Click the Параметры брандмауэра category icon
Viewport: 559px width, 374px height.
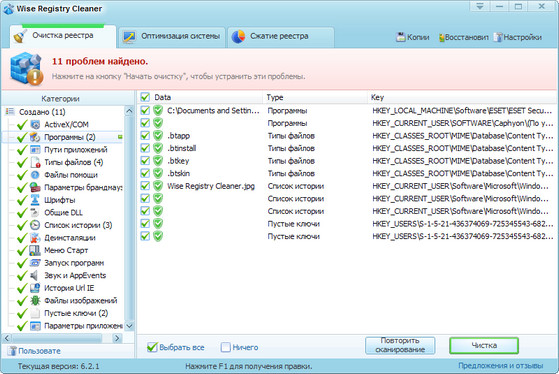tap(35, 187)
